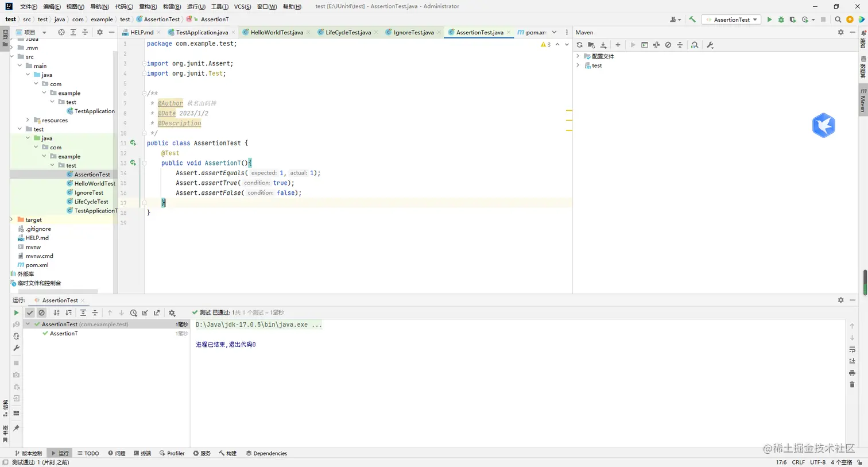Collapse AssertionTest node in test results
The width and height of the screenshot is (868, 467).
pyautogui.click(x=28, y=324)
